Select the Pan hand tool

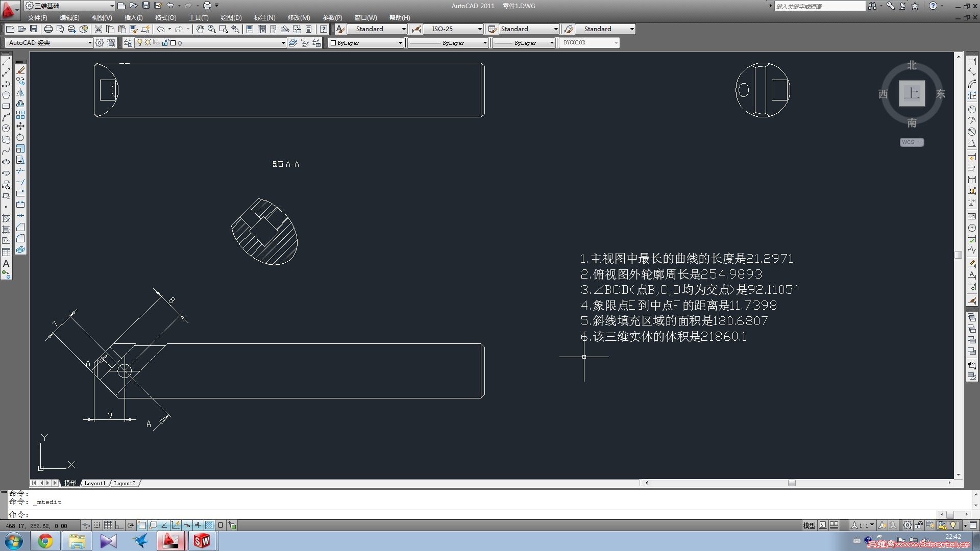[x=200, y=29]
